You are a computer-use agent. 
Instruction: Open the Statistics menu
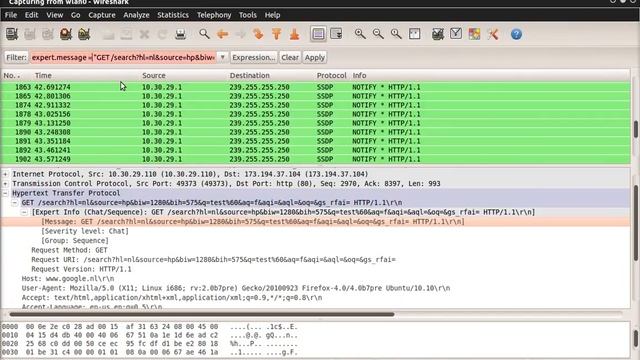[173, 15]
